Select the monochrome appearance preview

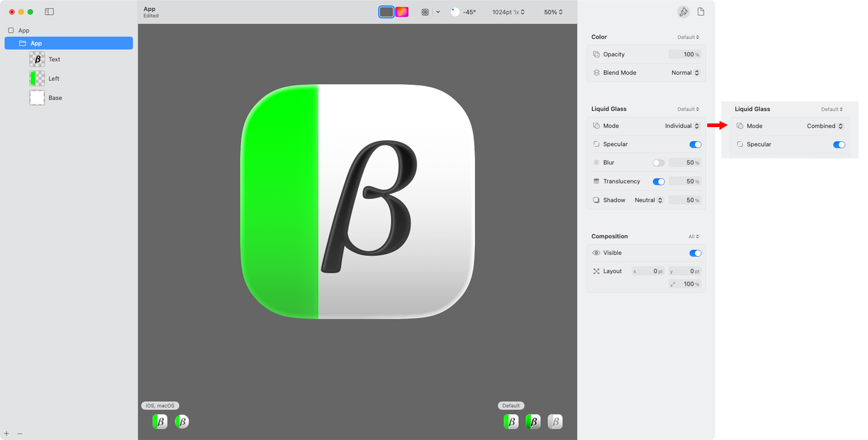(x=554, y=422)
